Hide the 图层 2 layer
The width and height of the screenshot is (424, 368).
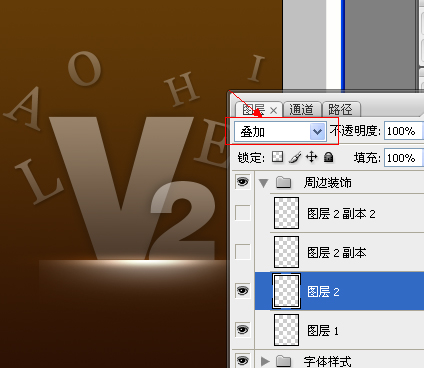242,291
